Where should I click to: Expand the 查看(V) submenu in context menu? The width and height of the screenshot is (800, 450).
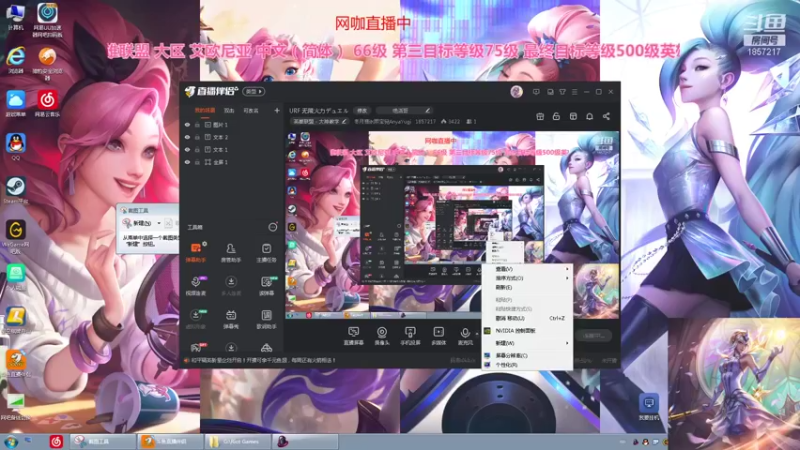[527, 269]
